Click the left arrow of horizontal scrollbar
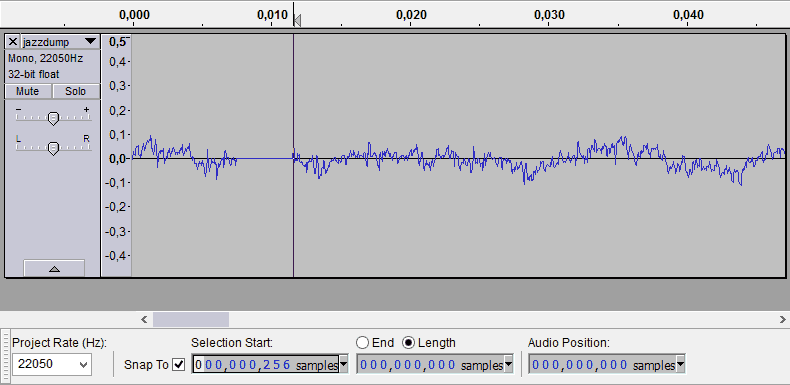 (x=144, y=319)
